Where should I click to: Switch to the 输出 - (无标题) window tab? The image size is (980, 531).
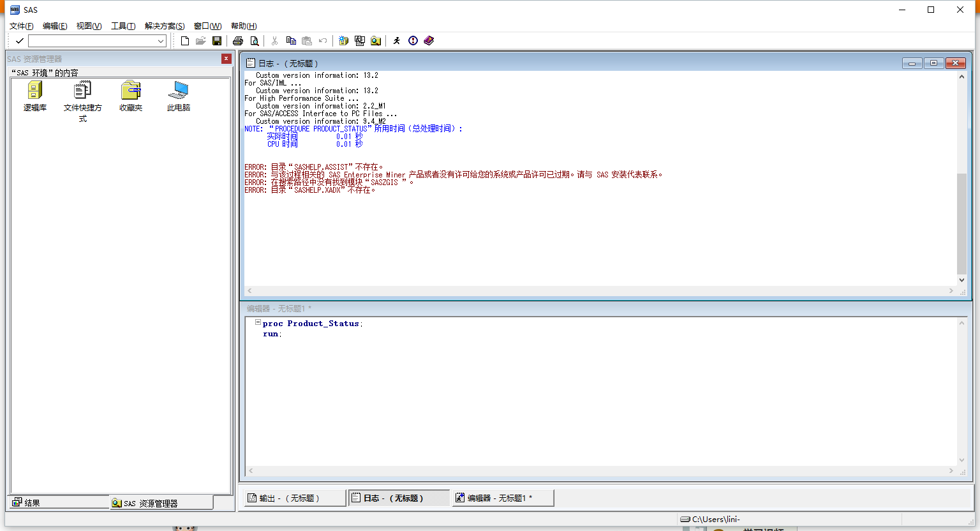pyautogui.click(x=295, y=498)
